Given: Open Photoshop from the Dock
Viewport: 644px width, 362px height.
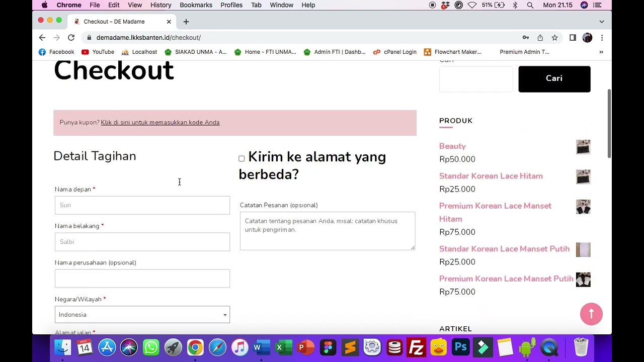Looking at the screenshot, I should 460,347.
